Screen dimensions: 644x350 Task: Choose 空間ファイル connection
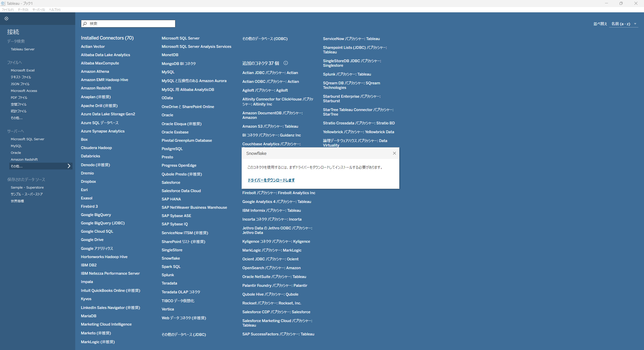click(19, 104)
